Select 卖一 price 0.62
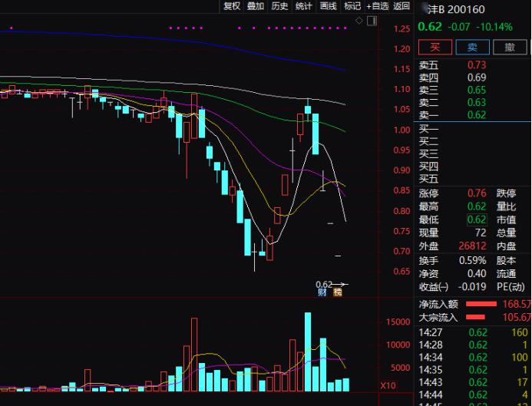The width and height of the screenshot is (532, 406). (477, 115)
